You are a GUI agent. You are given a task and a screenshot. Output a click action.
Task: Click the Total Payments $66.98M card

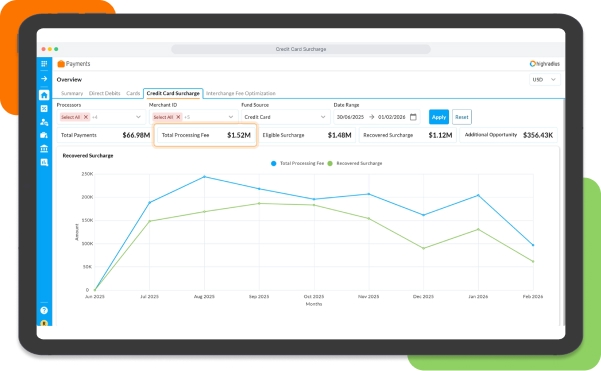point(104,135)
